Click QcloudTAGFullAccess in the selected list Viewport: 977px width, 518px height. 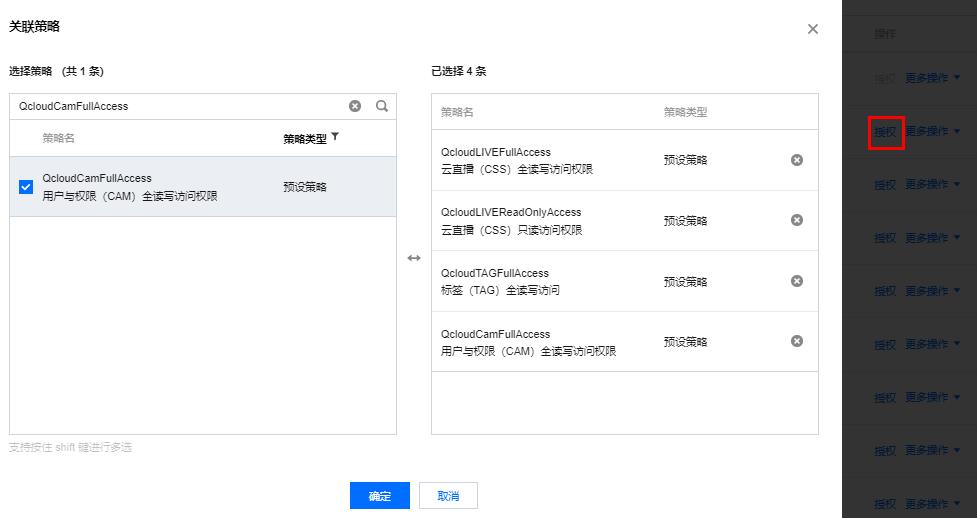[495, 273]
